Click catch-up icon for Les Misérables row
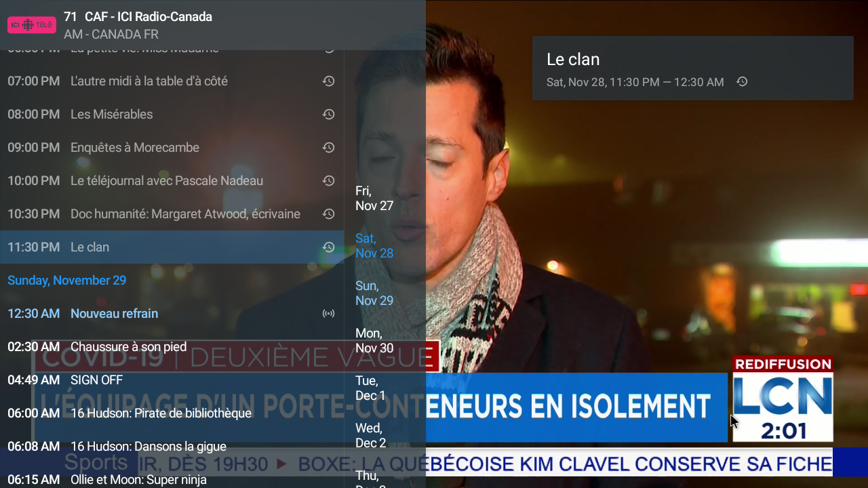 328,115
